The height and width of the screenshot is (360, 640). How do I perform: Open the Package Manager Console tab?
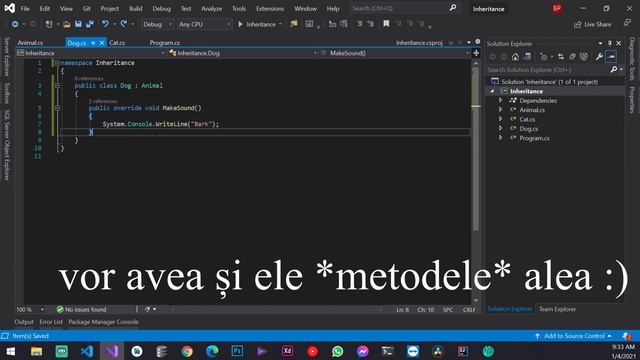[103, 322]
